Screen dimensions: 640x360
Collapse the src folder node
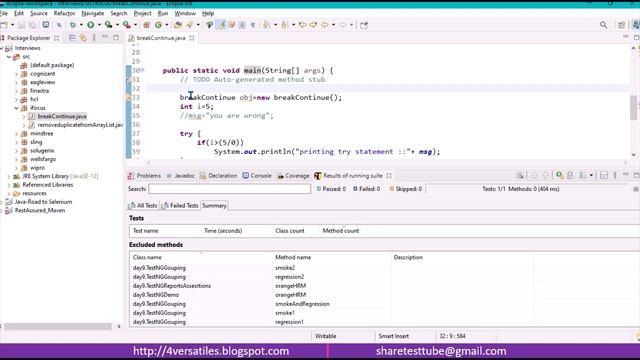[9, 57]
